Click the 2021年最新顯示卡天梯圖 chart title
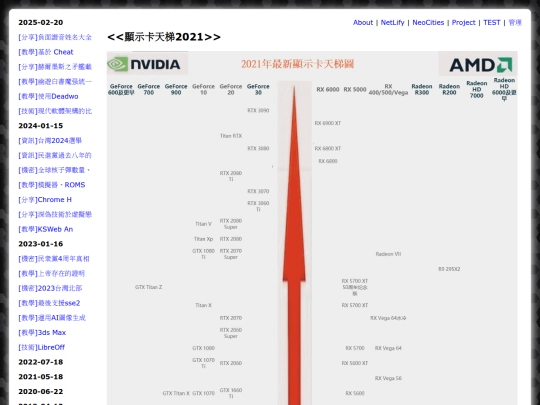Viewport: 540px width, 405px height. tap(297, 64)
